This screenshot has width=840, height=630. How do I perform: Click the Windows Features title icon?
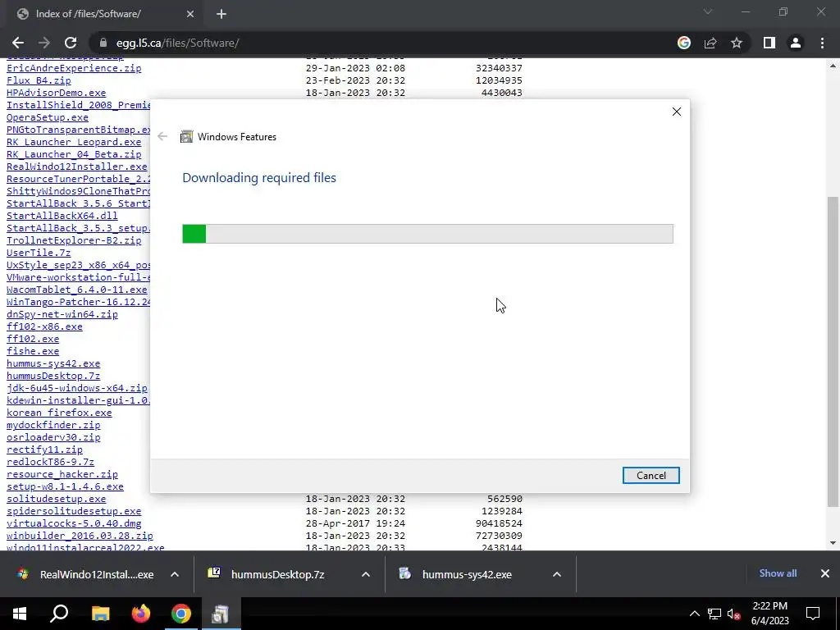(x=186, y=137)
